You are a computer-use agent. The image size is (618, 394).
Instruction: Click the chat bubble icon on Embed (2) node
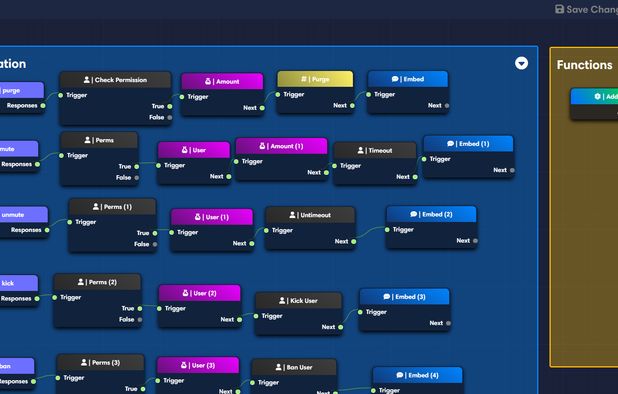pos(413,214)
